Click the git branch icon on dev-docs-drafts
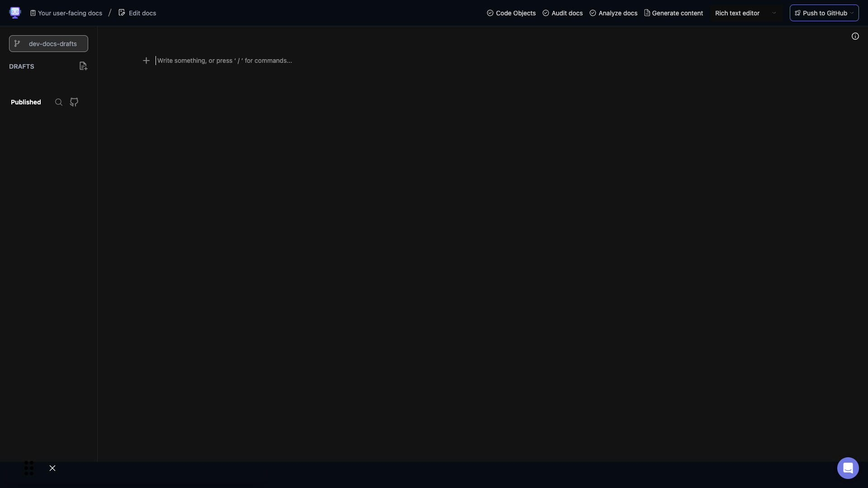 tap(17, 43)
